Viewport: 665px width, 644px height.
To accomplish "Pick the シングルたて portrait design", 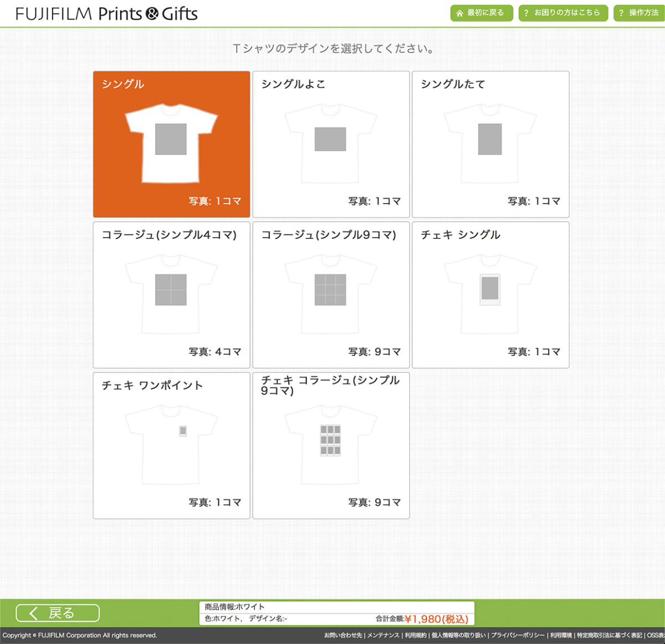I will coord(490,144).
